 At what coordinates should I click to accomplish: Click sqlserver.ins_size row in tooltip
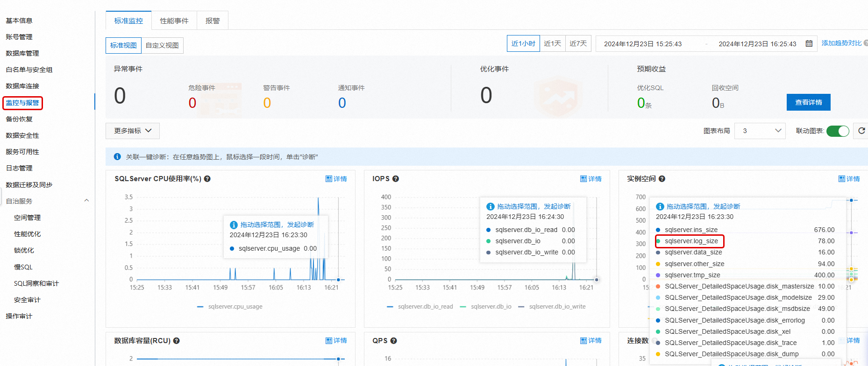click(745, 230)
